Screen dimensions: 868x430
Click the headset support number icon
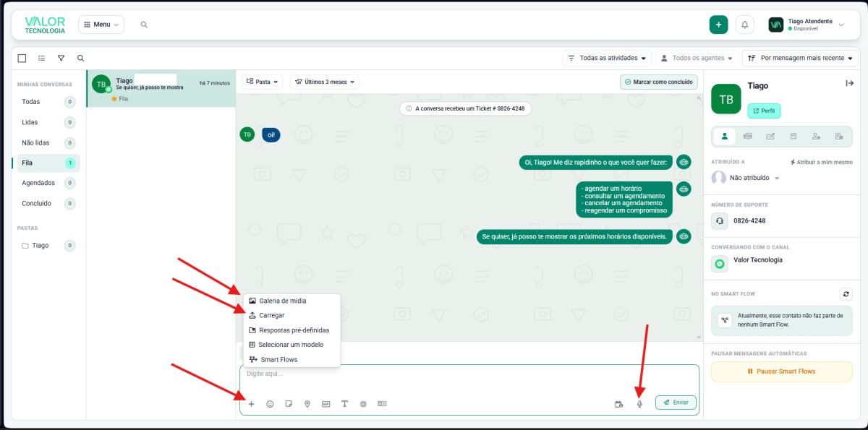click(720, 220)
